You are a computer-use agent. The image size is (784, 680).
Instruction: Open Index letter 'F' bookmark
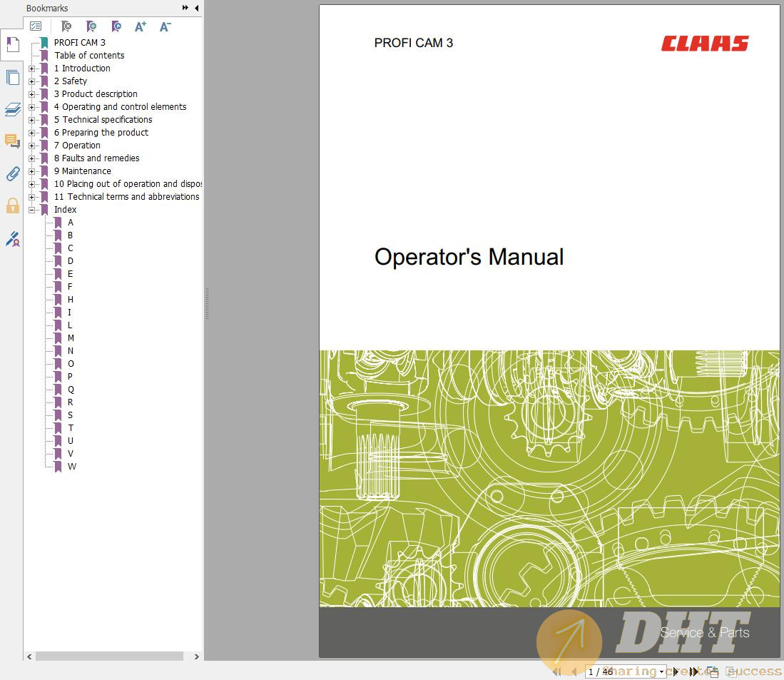coord(69,287)
